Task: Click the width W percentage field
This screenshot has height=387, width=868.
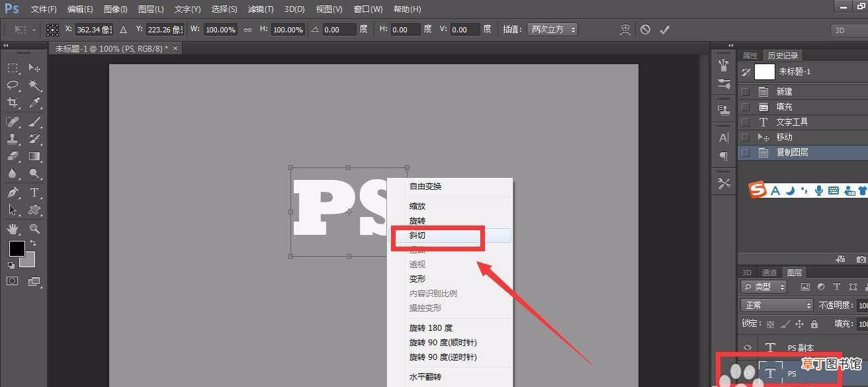Action: tap(220, 30)
